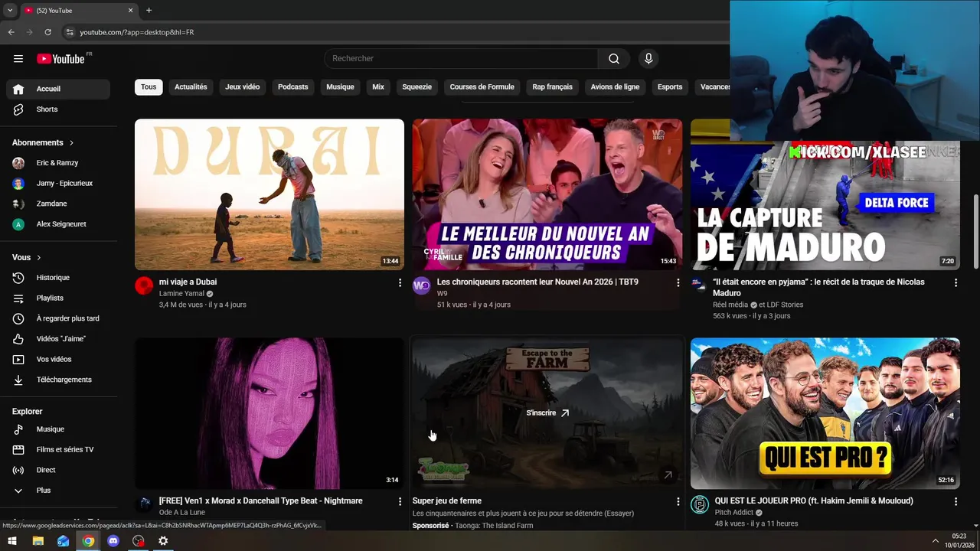The width and height of the screenshot is (980, 551).
Task: Open Vos vidéos in the sidebar
Action: pyautogui.click(x=58, y=359)
